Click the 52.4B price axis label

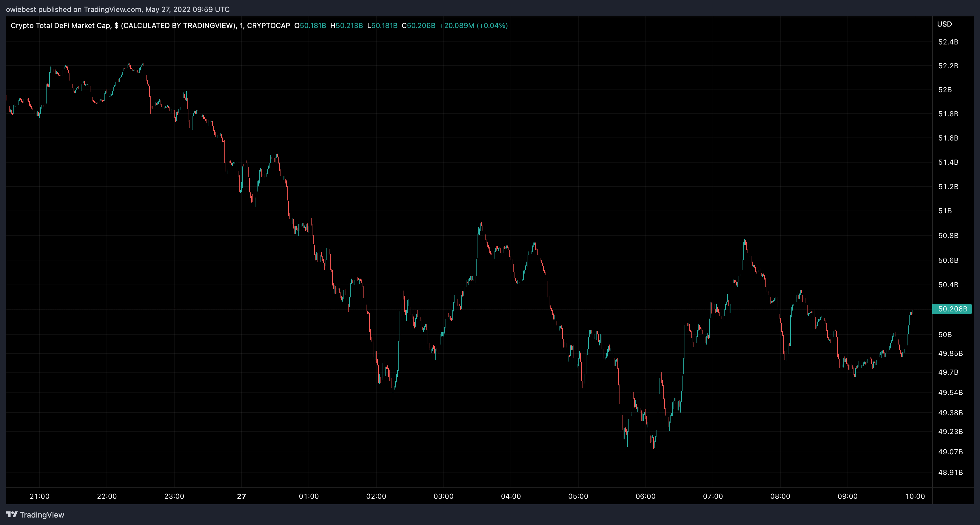tap(948, 42)
